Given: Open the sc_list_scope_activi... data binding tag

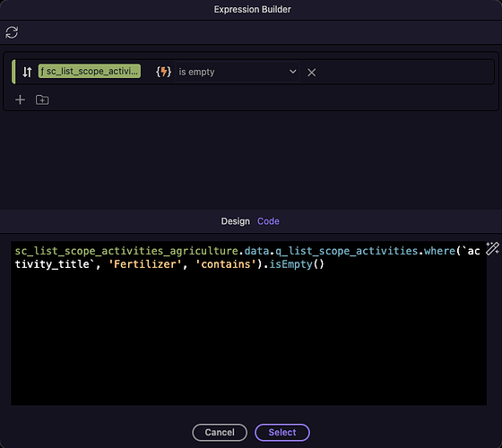Looking at the screenshot, I should (90, 71).
